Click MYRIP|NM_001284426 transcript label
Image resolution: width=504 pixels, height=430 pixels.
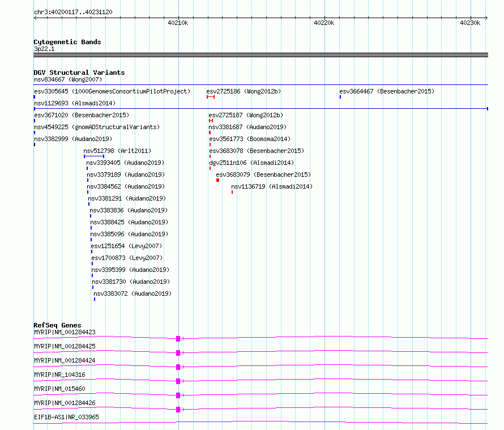point(65,403)
